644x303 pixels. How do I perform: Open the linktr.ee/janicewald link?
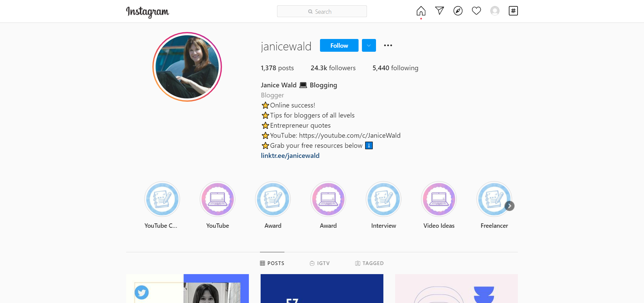pos(290,156)
